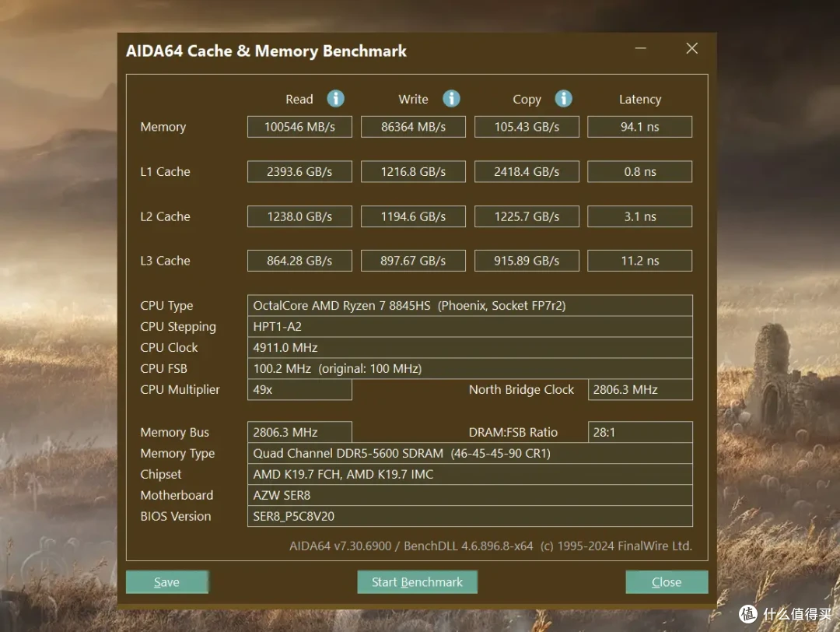Screen dimensions: 840x632
Task: Click the Memory row label
Action: coord(163,127)
